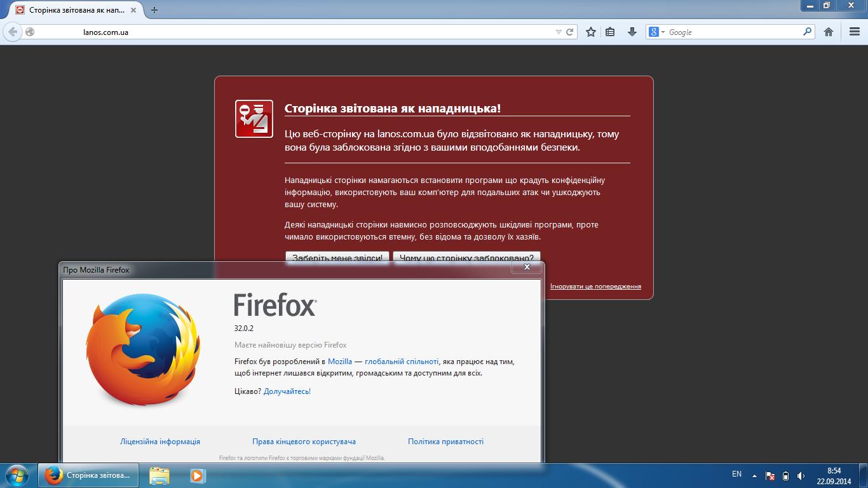Click the reload page button
The width and height of the screenshot is (868, 488).
(570, 32)
